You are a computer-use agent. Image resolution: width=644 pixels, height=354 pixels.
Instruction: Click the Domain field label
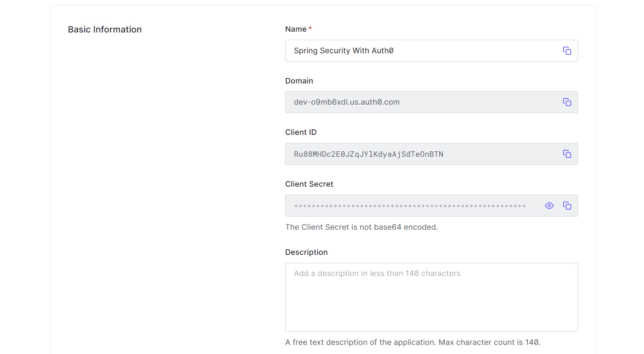click(x=299, y=81)
